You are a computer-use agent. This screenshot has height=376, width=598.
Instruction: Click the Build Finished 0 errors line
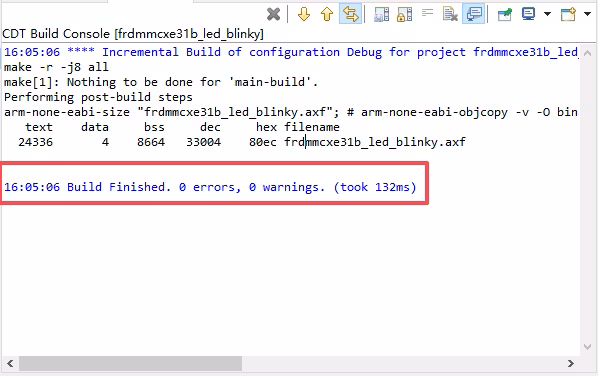(x=210, y=187)
